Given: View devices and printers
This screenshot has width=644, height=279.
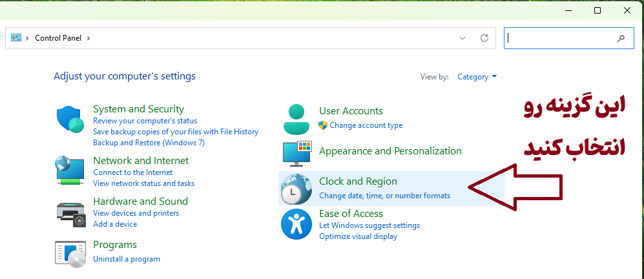Looking at the screenshot, I should (x=136, y=213).
